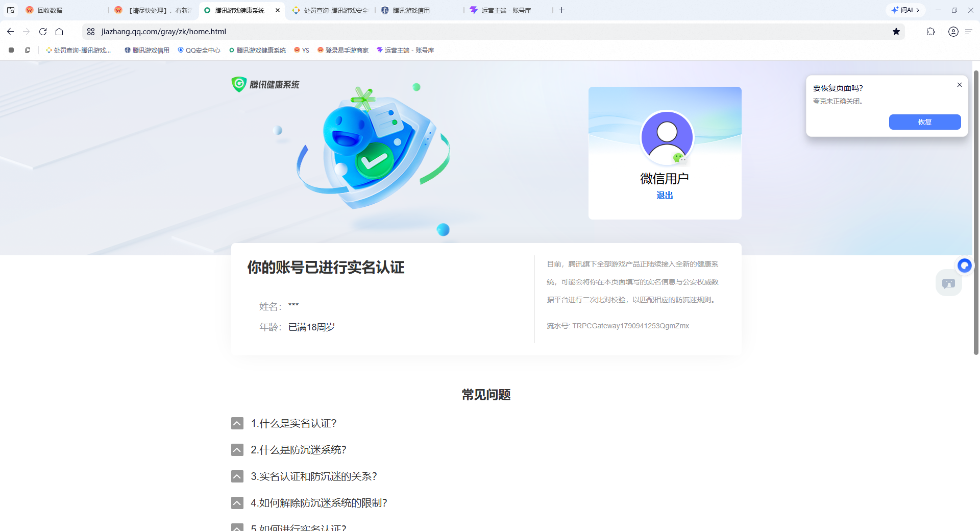
Task: Open the 处罚查询-腾讯游戏 bookmark
Action: click(x=79, y=50)
